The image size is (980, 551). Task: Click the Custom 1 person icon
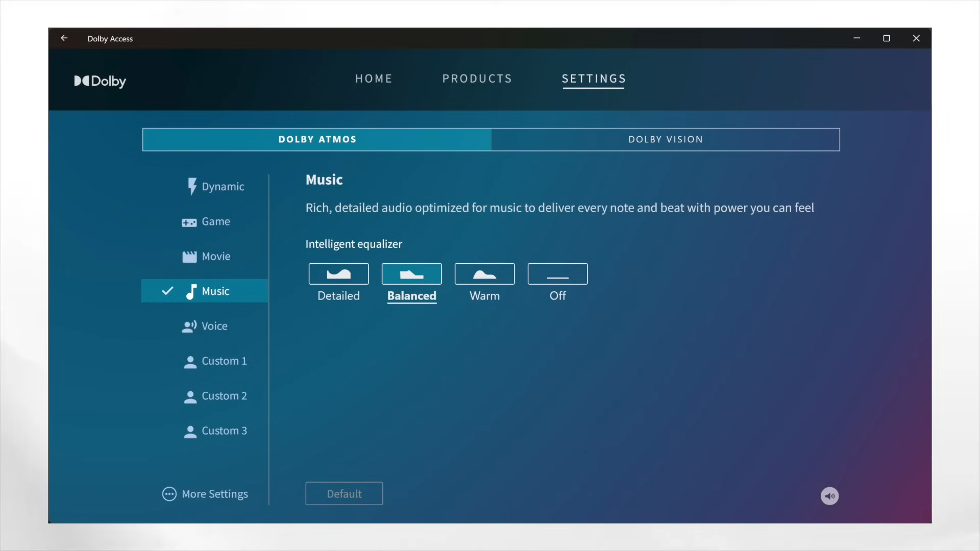pos(190,362)
